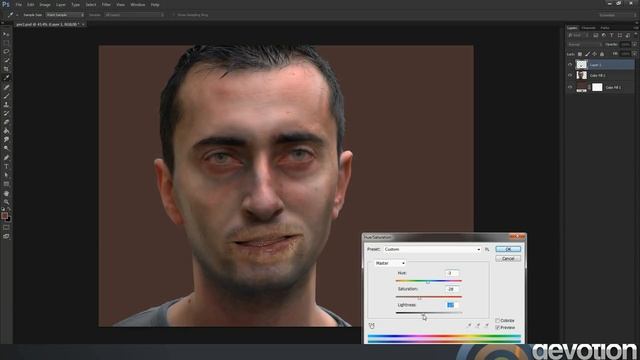The height and width of the screenshot is (360, 640).
Task: Switch to the Paths tab
Action: click(x=605, y=28)
